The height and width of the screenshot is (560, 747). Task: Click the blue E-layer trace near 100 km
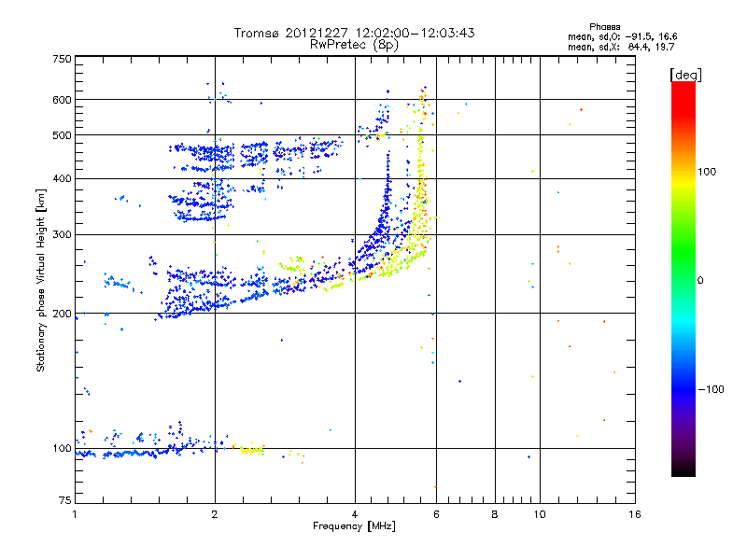click(129, 454)
